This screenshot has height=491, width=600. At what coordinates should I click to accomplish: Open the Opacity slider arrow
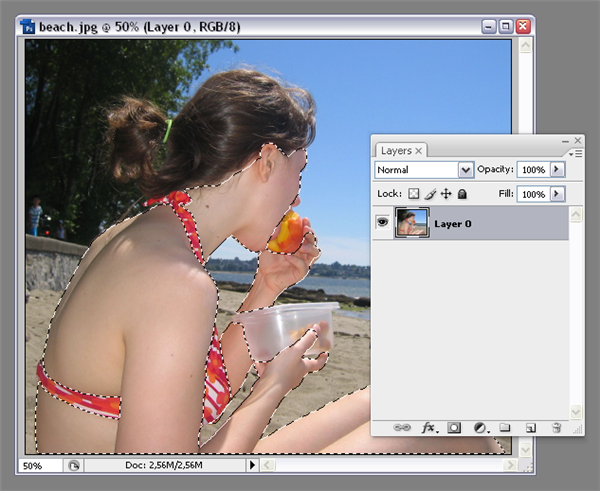pos(557,169)
